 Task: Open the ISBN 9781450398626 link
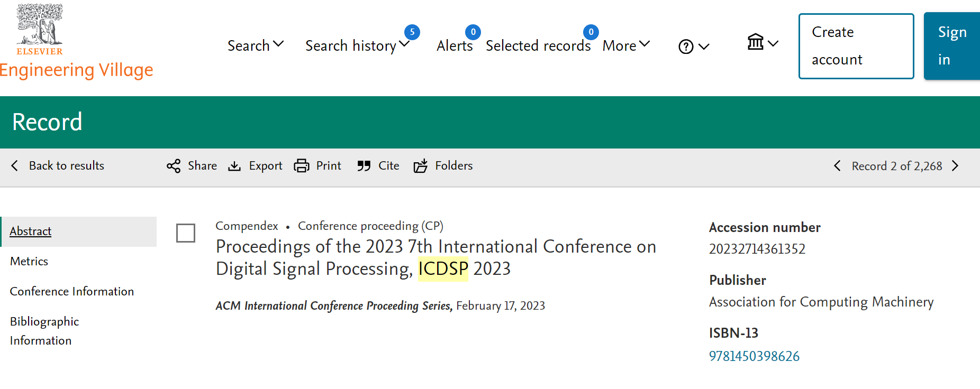tap(754, 356)
